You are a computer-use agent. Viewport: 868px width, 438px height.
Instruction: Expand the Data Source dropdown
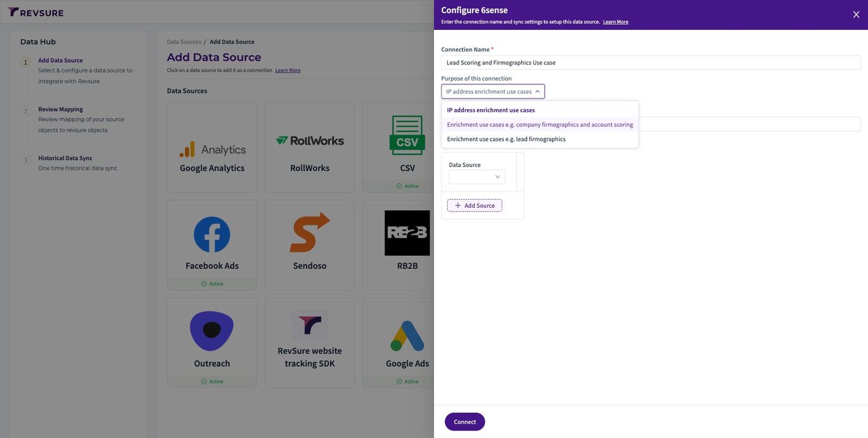[x=477, y=177]
